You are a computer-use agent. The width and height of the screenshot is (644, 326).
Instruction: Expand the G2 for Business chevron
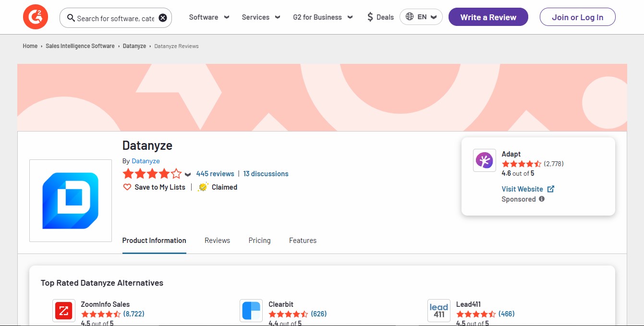pyautogui.click(x=350, y=17)
